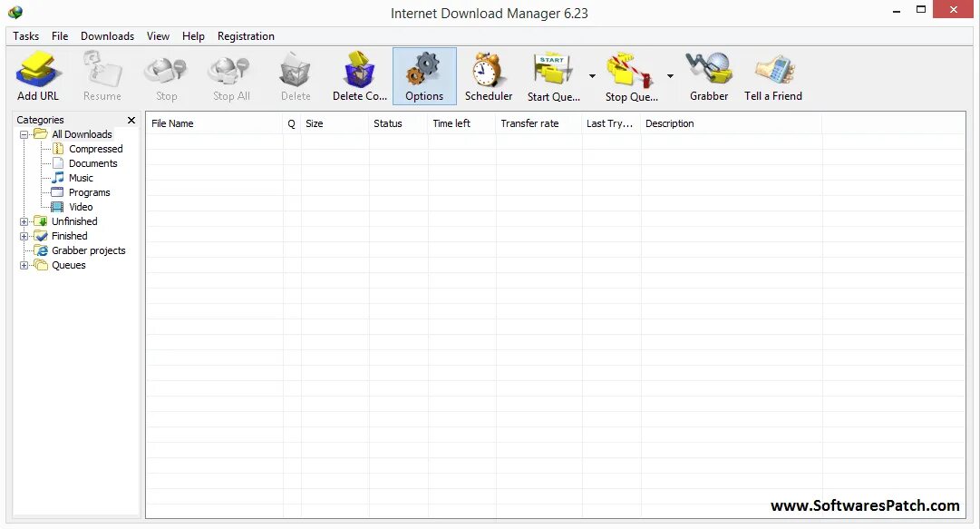Select the Video category
The width and height of the screenshot is (980, 529).
tap(81, 207)
